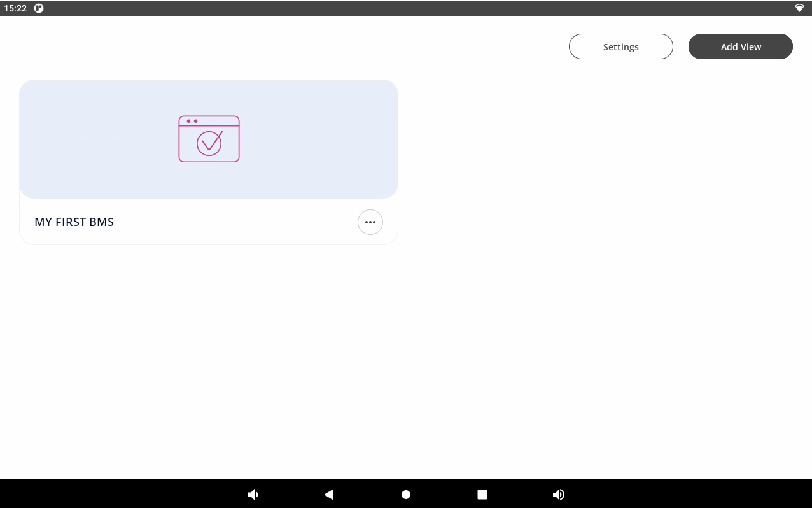Viewport: 812px width, 508px height.
Task: Click the 15:22 clock in status bar
Action: 15,8
